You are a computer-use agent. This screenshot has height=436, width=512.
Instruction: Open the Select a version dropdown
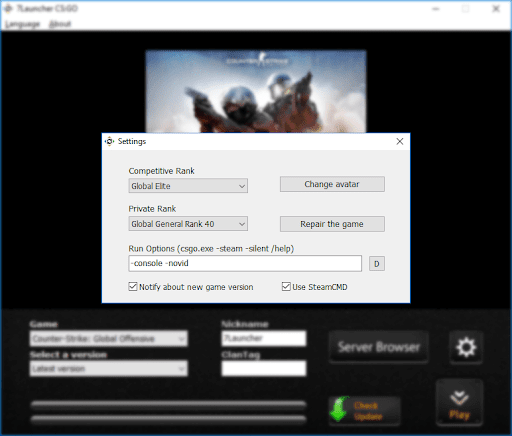point(109,369)
